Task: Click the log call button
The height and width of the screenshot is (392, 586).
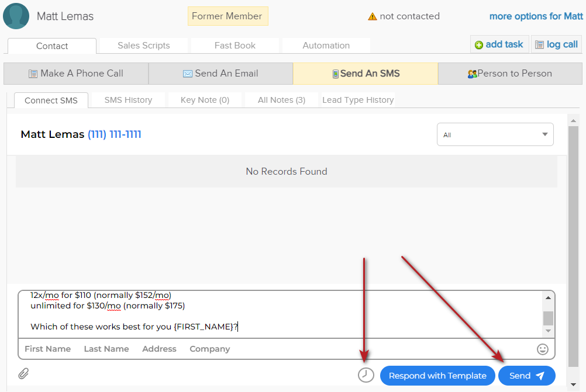Action: [x=556, y=44]
